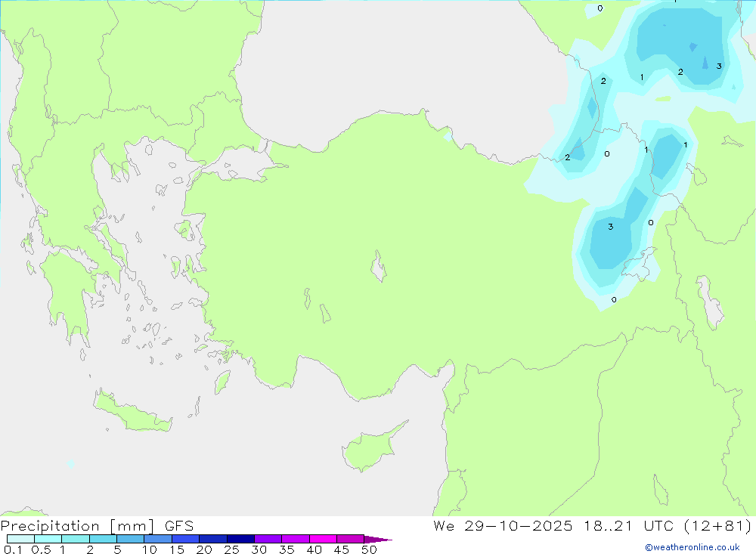Click the "We 29-10-2025" date text
The width and height of the screenshot is (756, 554).
tap(503, 526)
